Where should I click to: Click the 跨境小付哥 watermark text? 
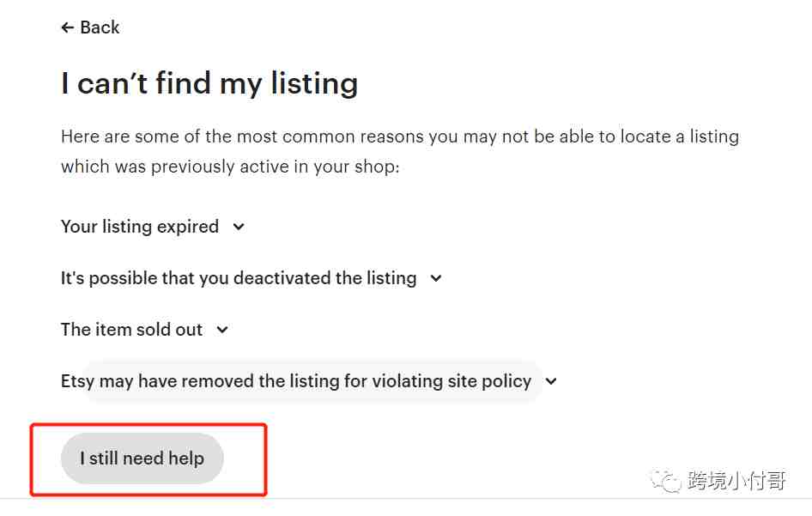point(737,481)
